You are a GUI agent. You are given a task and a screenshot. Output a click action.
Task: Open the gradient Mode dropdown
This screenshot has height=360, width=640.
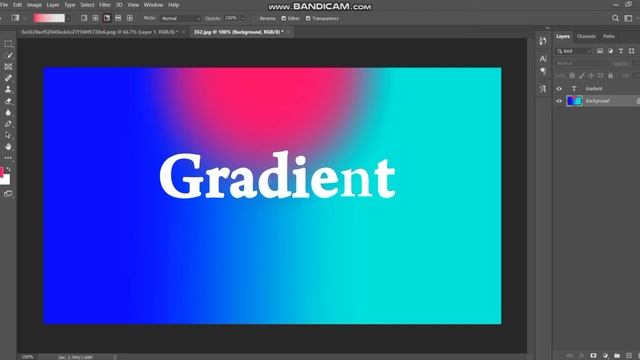point(180,18)
